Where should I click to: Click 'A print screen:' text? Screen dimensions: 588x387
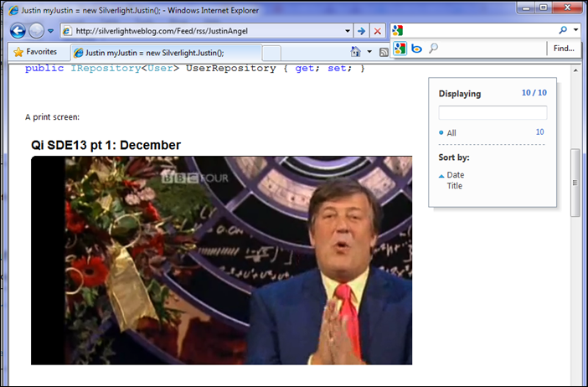point(52,117)
